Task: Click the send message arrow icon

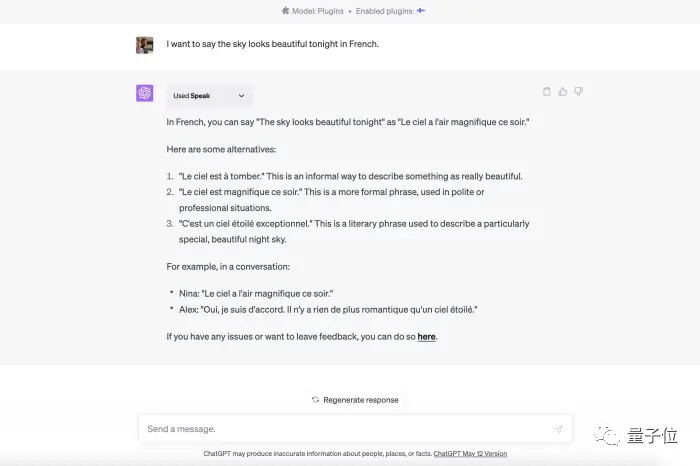Action: coord(558,429)
